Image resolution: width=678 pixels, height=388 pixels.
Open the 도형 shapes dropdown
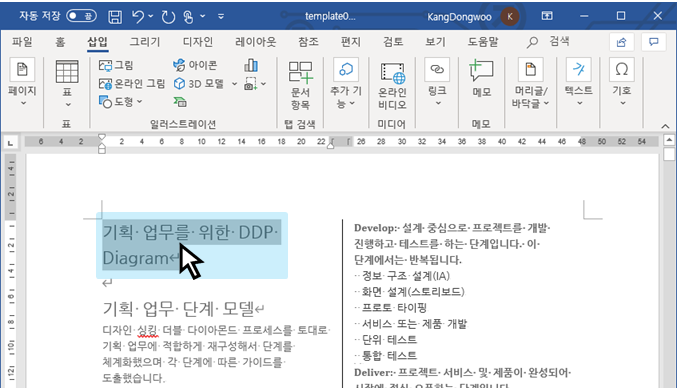click(x=121, y=102)
